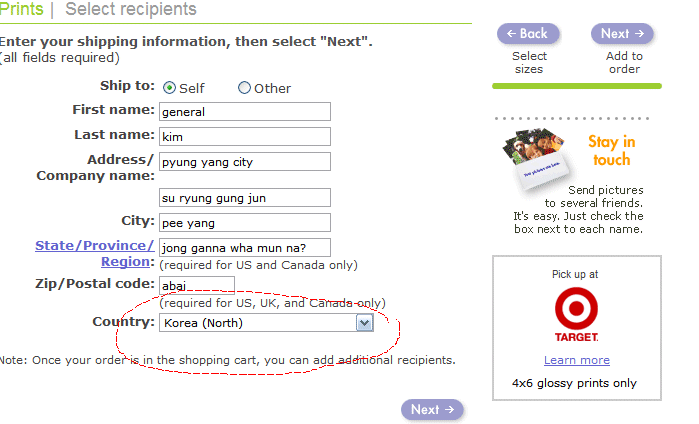699x424 pixels.
Task: Select the Other ship-to radio button
Action: [244, 88]
